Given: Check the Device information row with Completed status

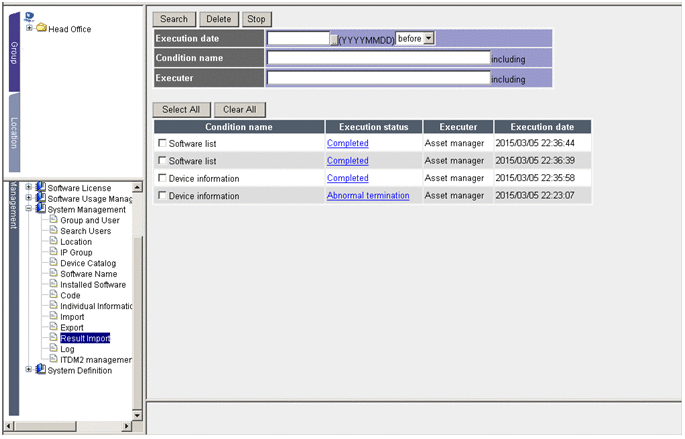Looking at the screenshot, I should 162,179.
